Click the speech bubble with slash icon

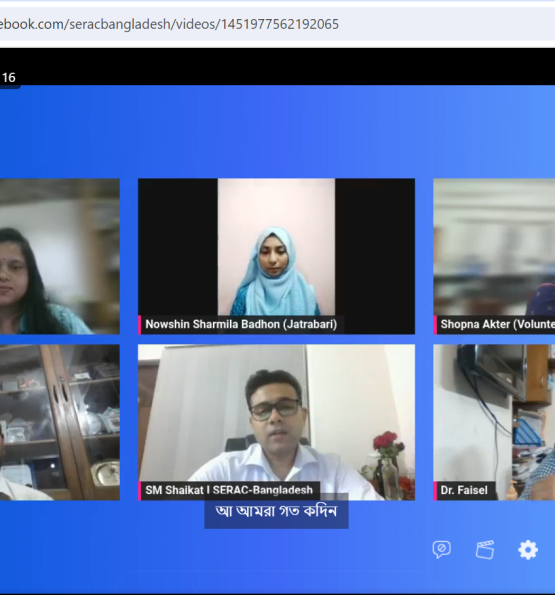[x=442, y=549]
